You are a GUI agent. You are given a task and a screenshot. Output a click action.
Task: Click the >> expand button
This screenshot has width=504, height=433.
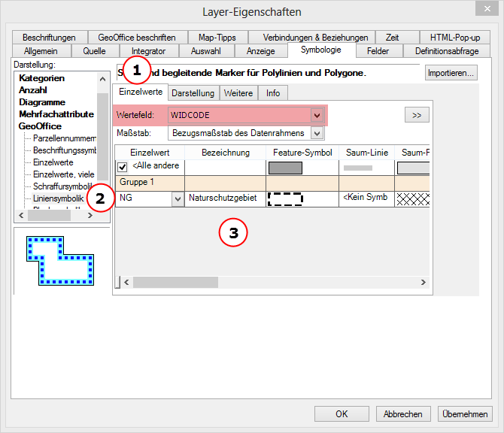(417, 115)
